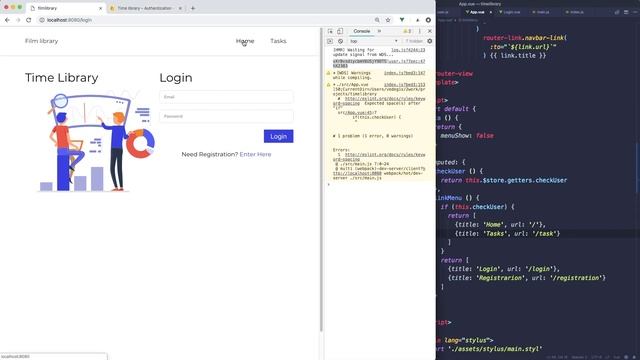640x360 pixels.
Task: Clear the console with the ban icon
Action: click(x=340, y=41)
